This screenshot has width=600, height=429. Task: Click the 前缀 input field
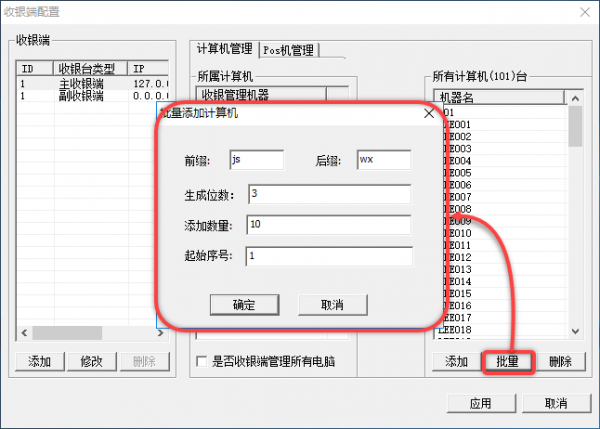pos(257,160)
